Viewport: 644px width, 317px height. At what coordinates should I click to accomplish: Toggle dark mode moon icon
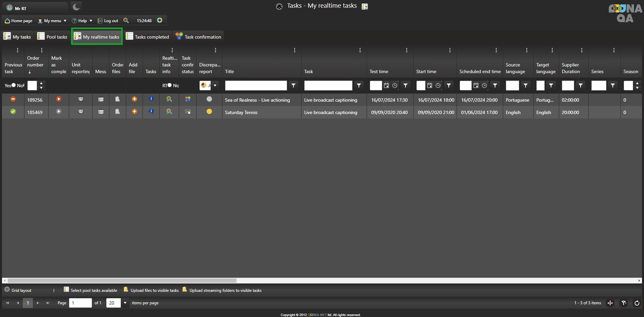pos(76,7)
